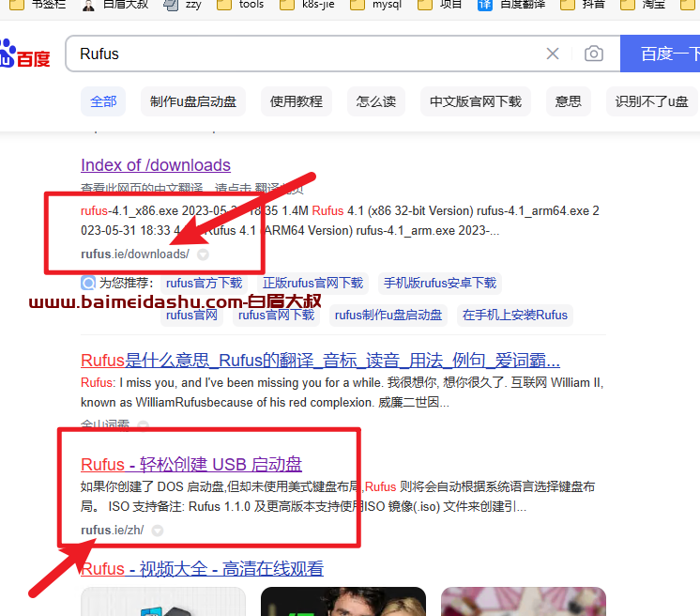Submit search with 百度一下 button

[x=662, y=54]
